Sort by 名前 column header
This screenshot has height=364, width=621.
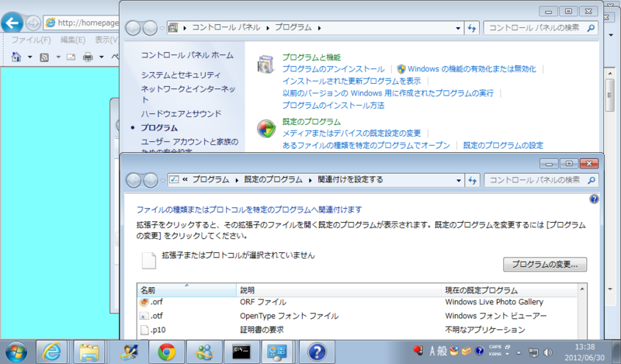click(186, 290)
